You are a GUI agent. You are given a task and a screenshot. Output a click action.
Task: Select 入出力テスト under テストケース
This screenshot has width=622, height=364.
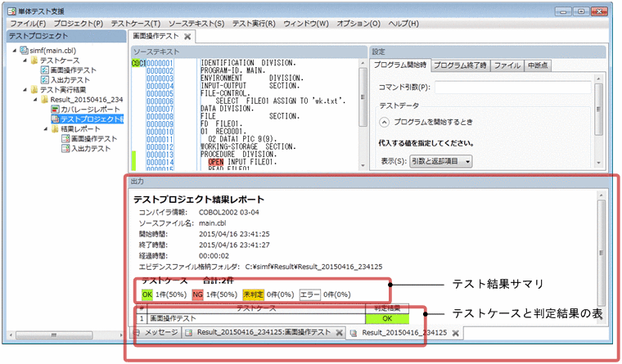[x=70, y=79]
